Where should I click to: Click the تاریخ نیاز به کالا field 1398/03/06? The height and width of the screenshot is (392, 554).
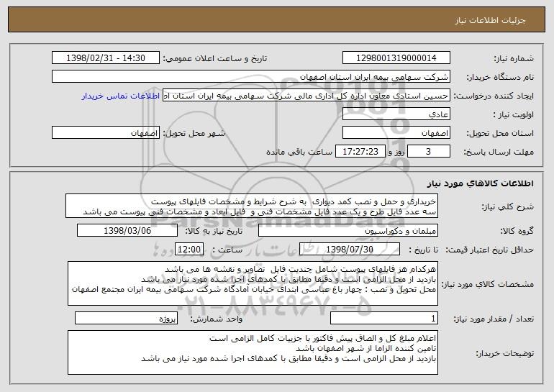[127, 231]
